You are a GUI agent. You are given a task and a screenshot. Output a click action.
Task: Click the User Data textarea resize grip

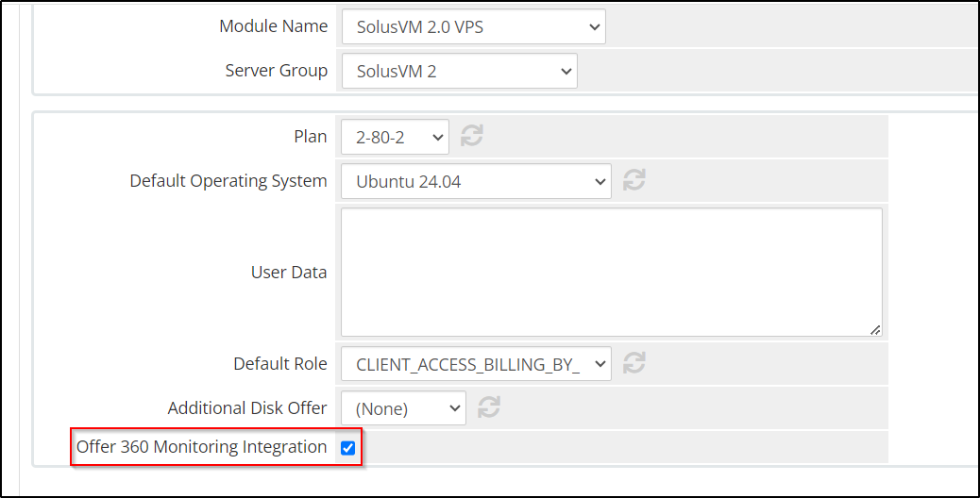875,330
